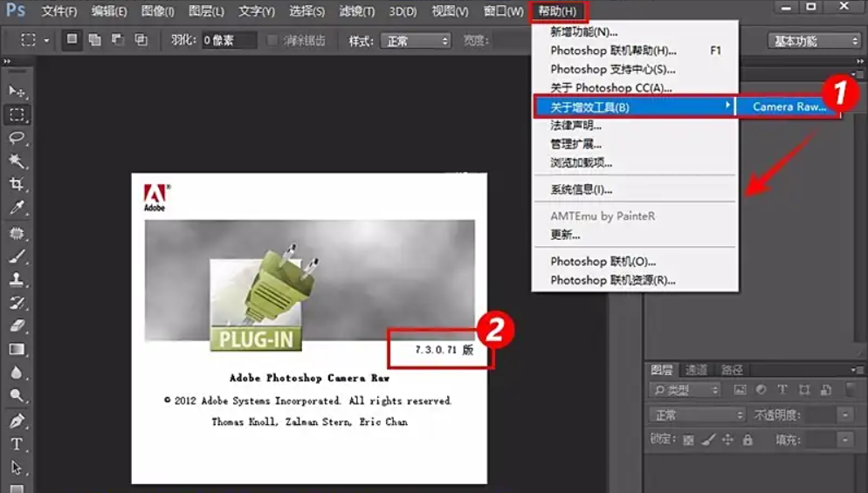Choose the Eyedropper tool
Screen dimensions: 868x493
[17, 208]
